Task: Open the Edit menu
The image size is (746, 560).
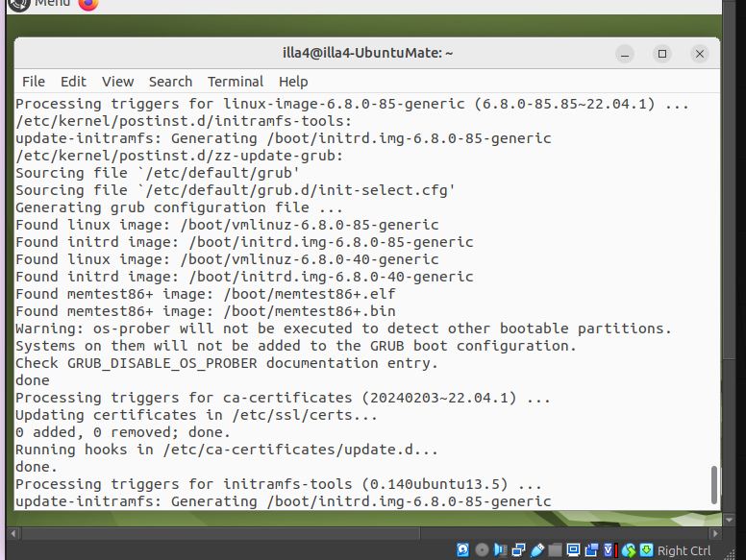Action: point(73,82)
